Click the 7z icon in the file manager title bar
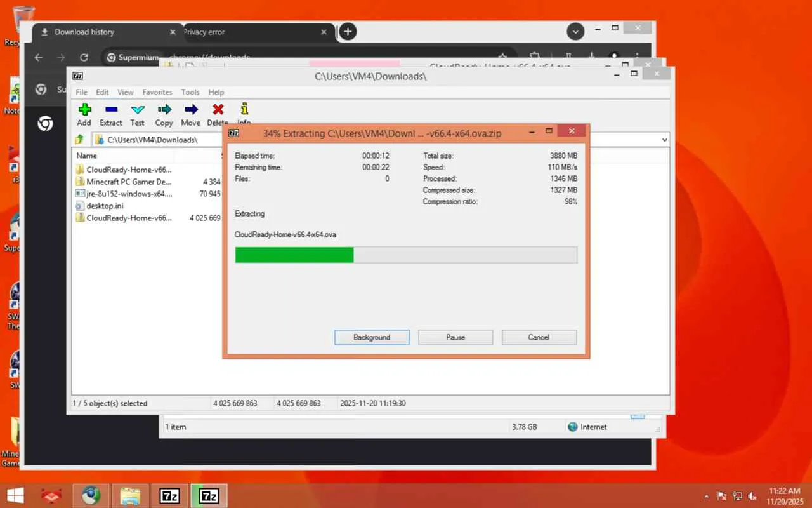 point(77,76)
